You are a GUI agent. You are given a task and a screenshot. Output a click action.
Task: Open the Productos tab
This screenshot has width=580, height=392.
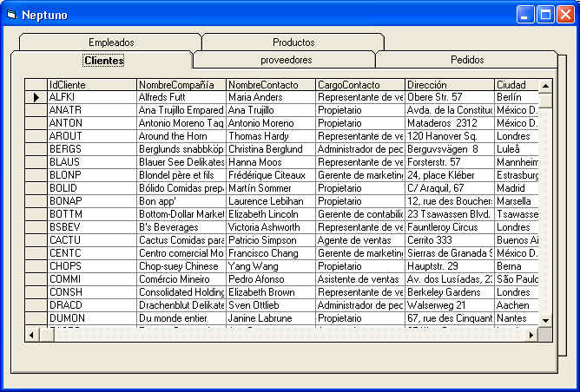pos(293,42)
